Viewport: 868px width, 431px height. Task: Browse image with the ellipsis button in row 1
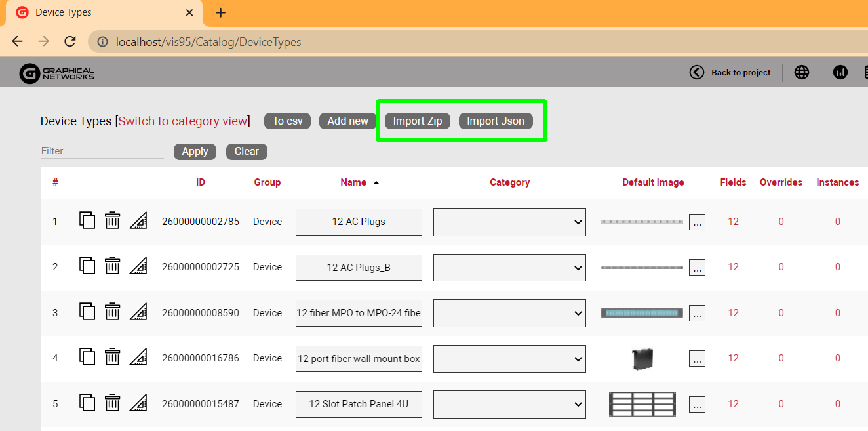(698, 222)
